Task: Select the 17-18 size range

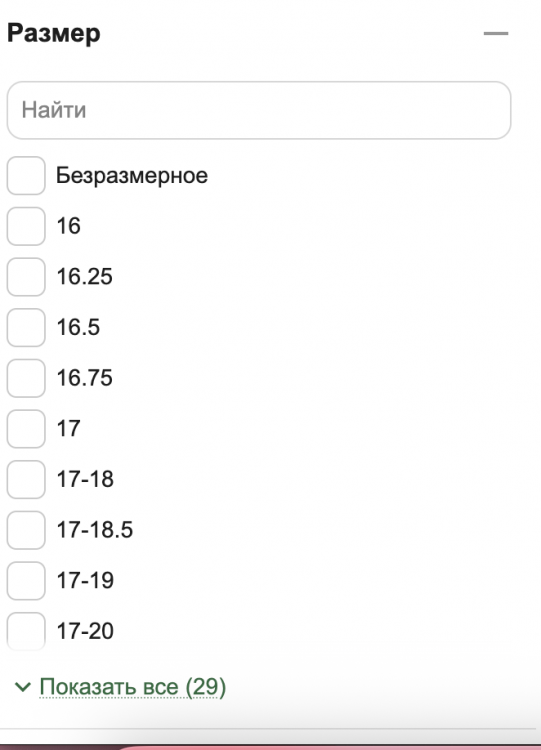Action: [26, 479]
